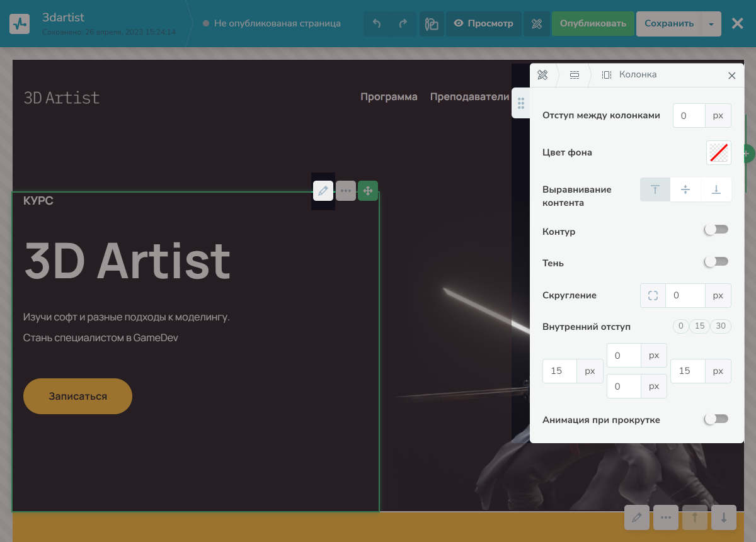The width and height of the screenshot is (756, 542).
Task: Edit the section with the bottom pencil icon
Action: (x=637, y=517)
